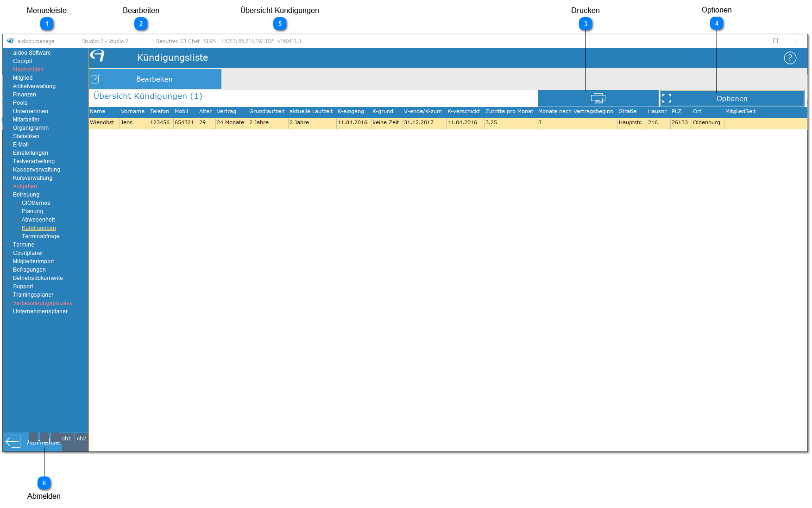Click the Abmelden arrow icon
Screen dimensions: 812x508
13,442
